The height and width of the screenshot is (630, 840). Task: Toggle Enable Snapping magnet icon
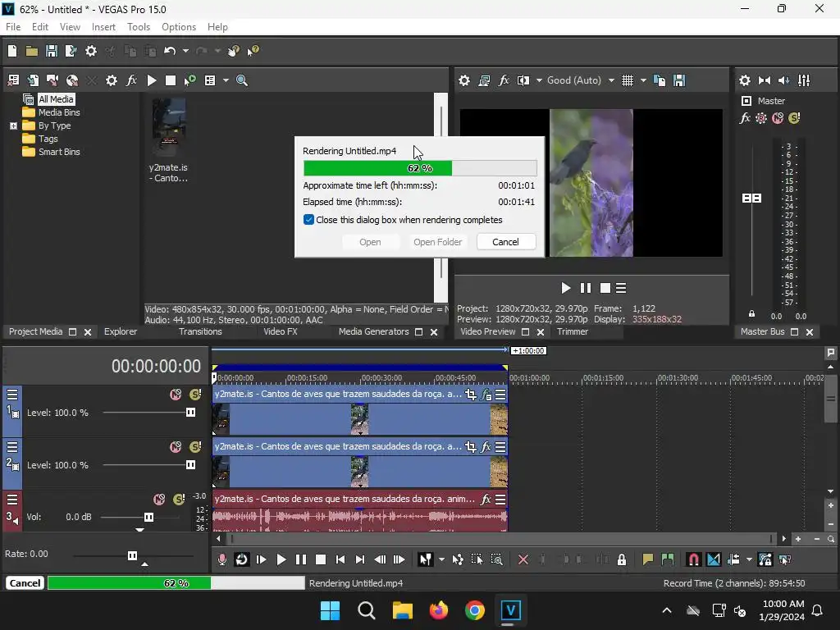tap(693, 559)
